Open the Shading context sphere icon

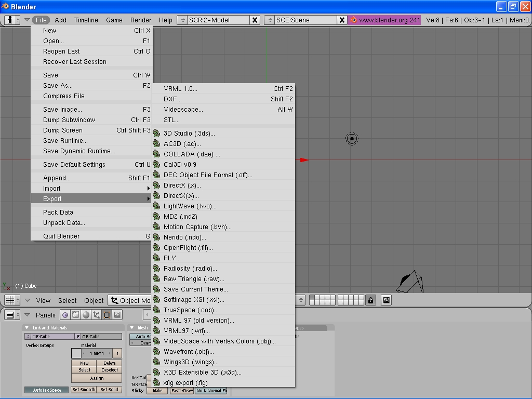click(86, 315)
